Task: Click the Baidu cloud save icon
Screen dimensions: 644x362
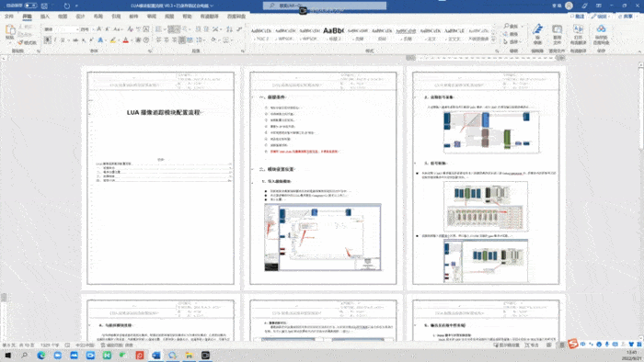Action: [x=602, y=34]
